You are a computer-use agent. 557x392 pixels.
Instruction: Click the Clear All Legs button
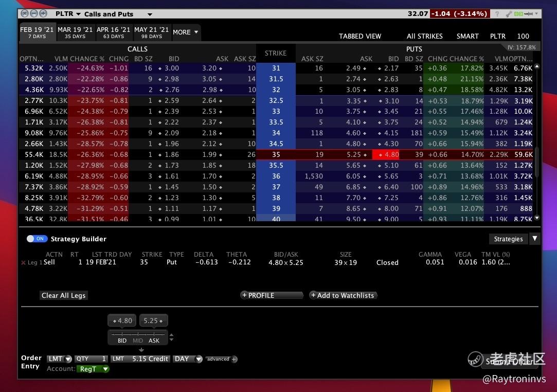pos(64,295)
